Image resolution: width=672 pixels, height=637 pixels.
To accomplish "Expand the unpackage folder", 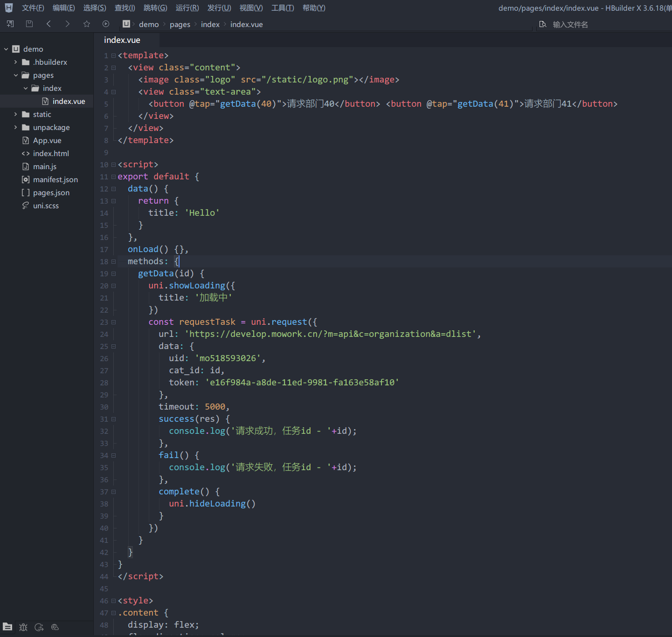I will 15,127.
